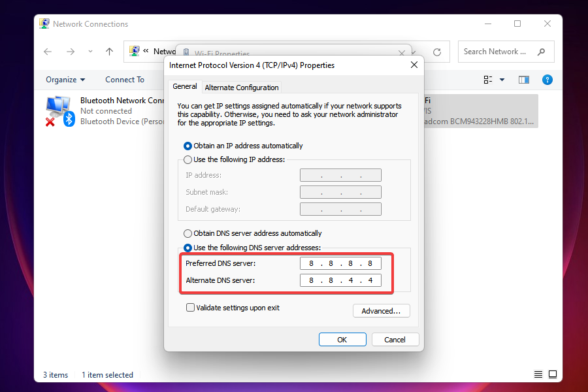The height and width of the screenshot is (392, 588).
Task: Open the Organize dropdown menu
Action: [x=65, y=80]
